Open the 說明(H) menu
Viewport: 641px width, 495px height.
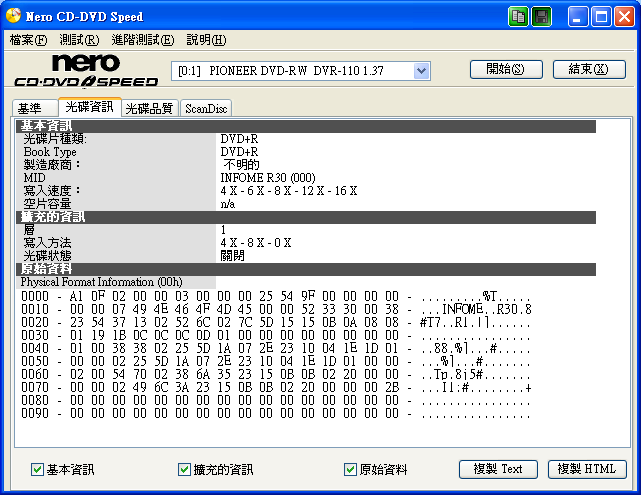coord(206,40)
